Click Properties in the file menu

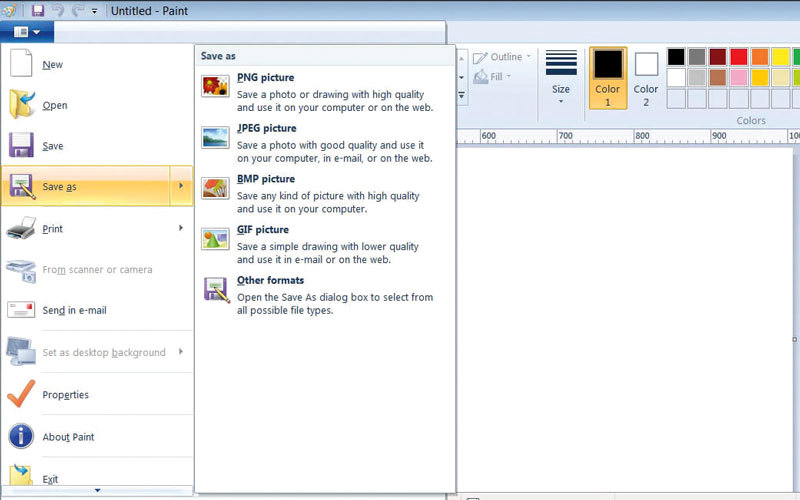[65, 395]
